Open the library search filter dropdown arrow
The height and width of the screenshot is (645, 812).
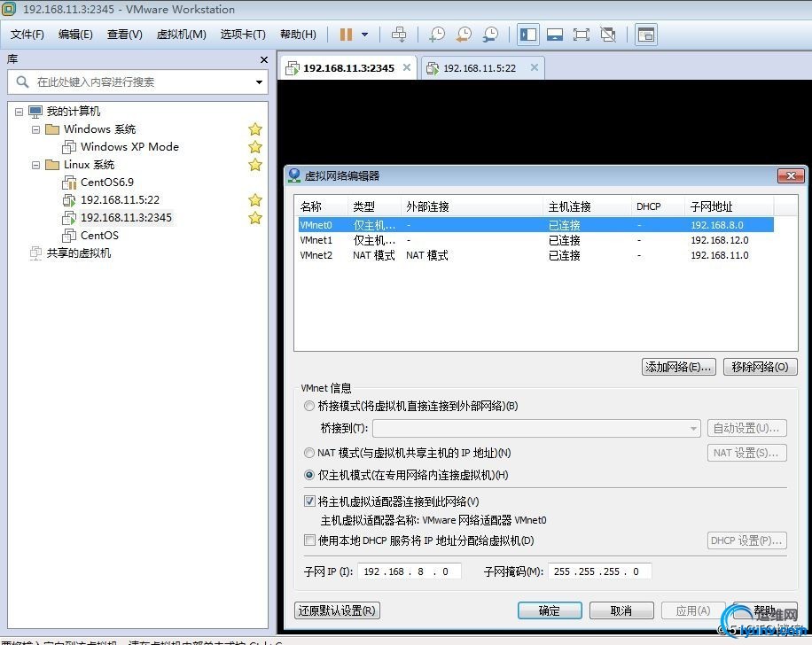259,82
